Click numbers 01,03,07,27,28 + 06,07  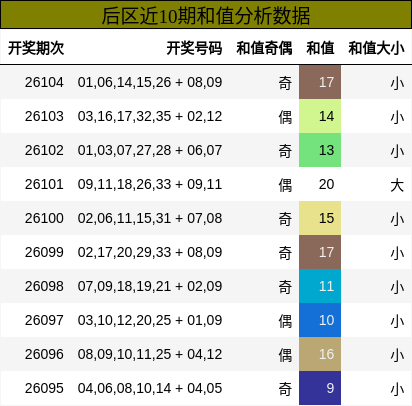tap(150, 150)
